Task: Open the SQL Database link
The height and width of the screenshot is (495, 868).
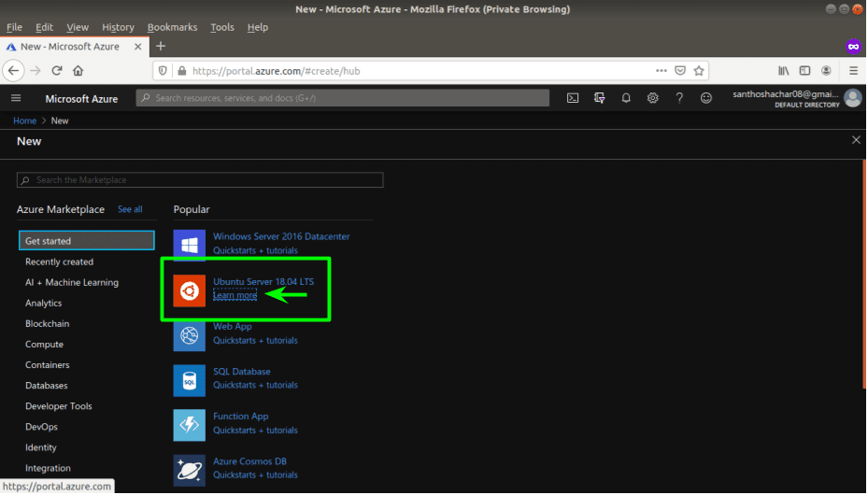Action: [242, 372]
